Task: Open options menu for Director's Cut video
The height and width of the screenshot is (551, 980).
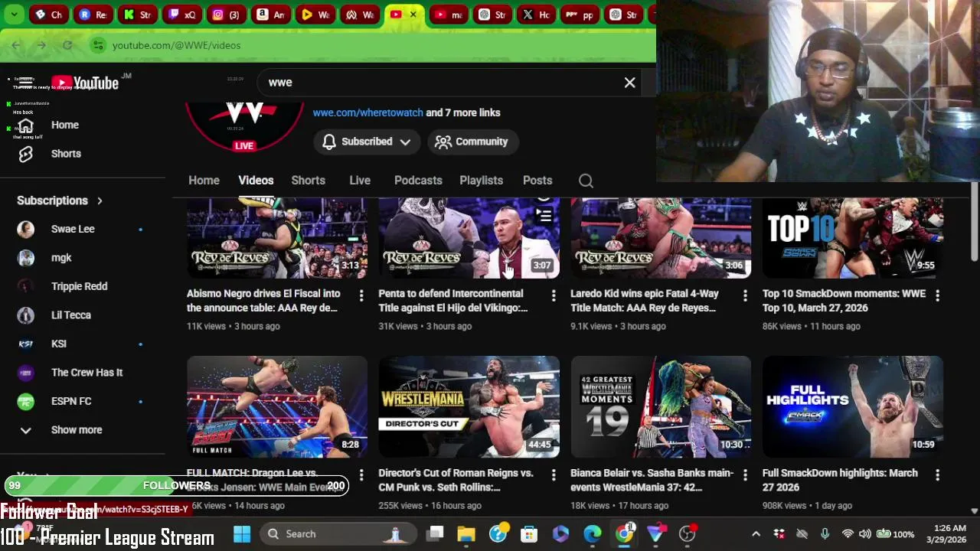Action: [x=554, y=474]
